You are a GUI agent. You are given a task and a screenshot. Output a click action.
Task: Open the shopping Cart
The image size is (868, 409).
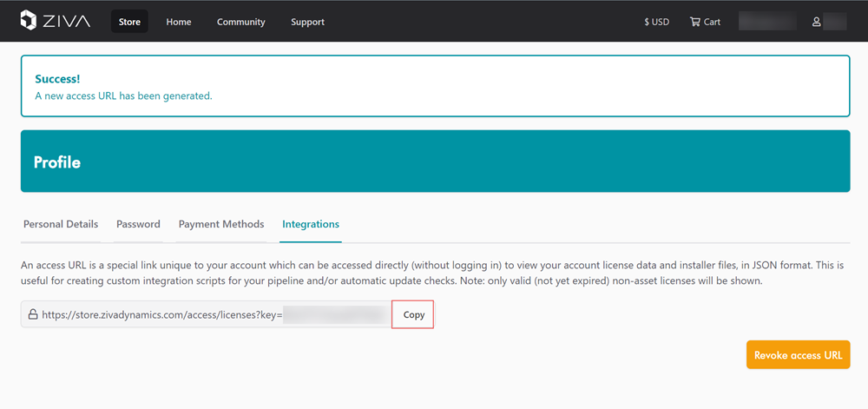coord(705,22)
